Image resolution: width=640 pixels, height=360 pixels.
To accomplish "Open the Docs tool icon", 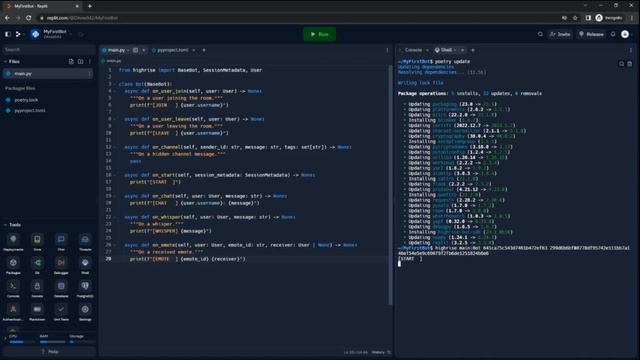I will (x=37, y=239).
